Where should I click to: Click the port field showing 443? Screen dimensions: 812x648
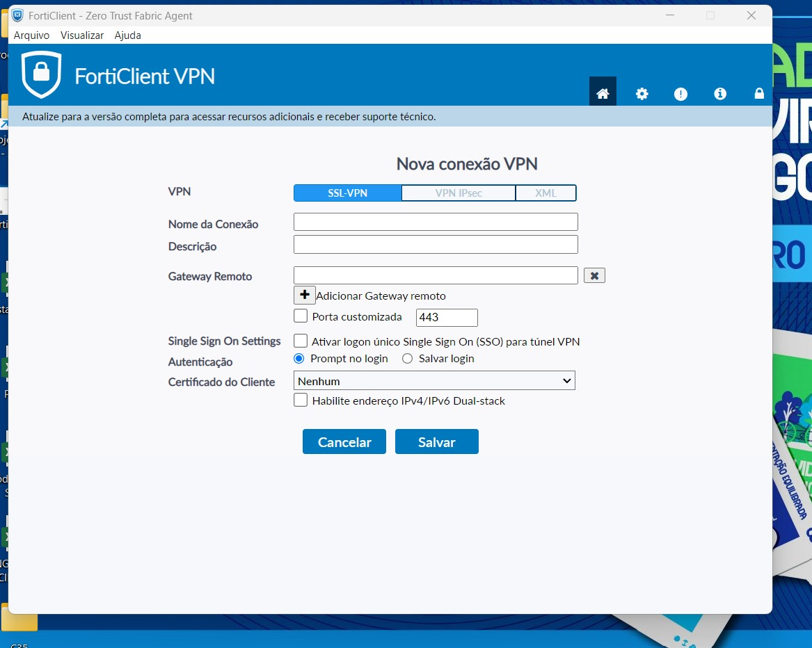447,317
